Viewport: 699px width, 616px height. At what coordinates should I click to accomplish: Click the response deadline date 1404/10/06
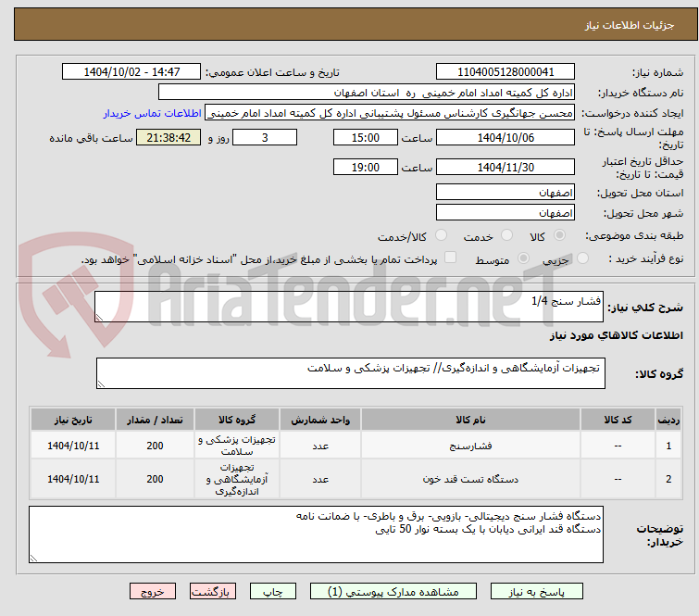506,137
